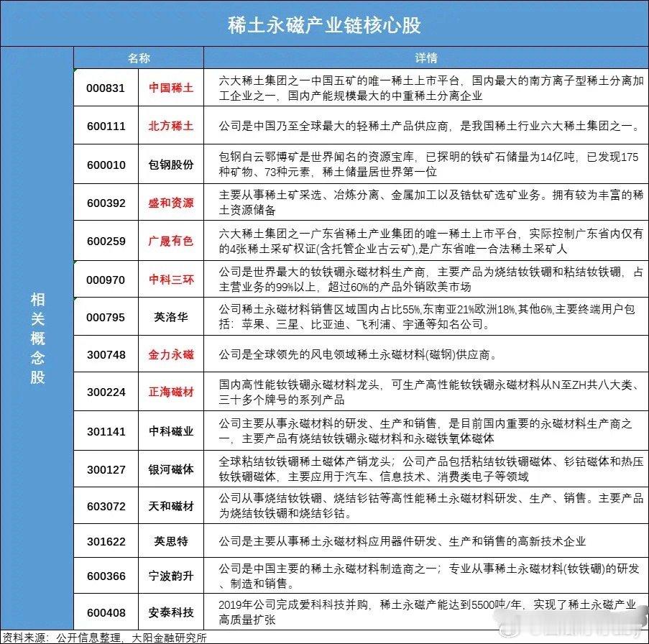Select stock code 600366
The image size is (649, 644).
[x=106, y=576]
